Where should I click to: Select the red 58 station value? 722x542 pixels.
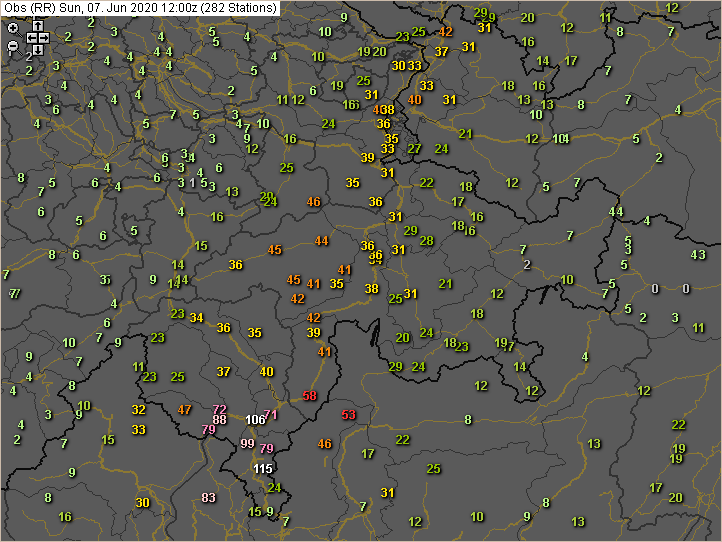[x=310, y=396]
